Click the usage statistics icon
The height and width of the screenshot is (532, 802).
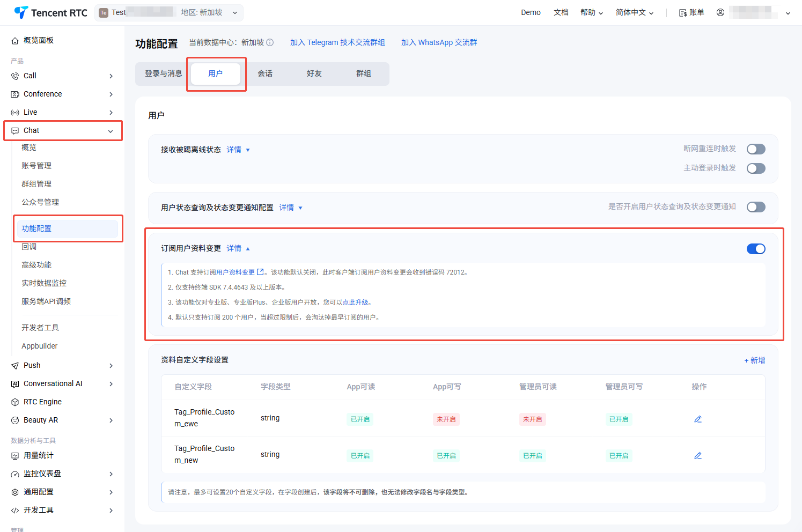point(15,456)
